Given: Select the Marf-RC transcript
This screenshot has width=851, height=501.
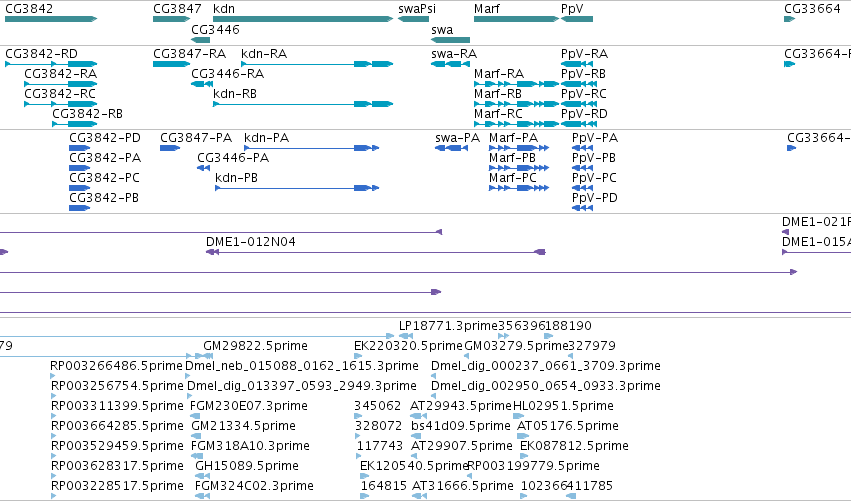Looking at the screenshot, I should (x=516, y=124).
